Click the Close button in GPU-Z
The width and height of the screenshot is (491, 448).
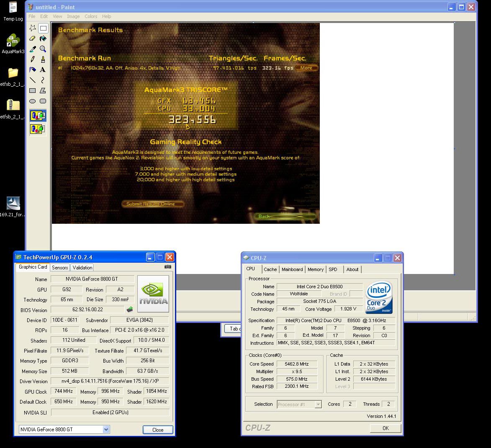point(158,430)
